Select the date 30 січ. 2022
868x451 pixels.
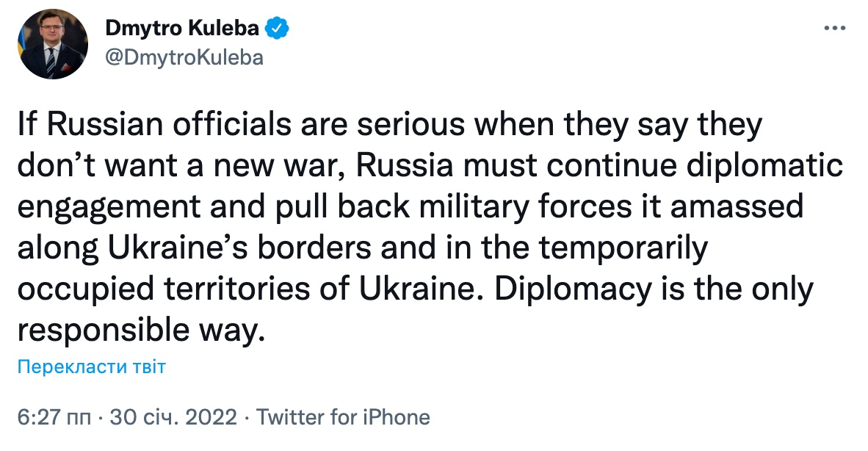coord(173,418)
